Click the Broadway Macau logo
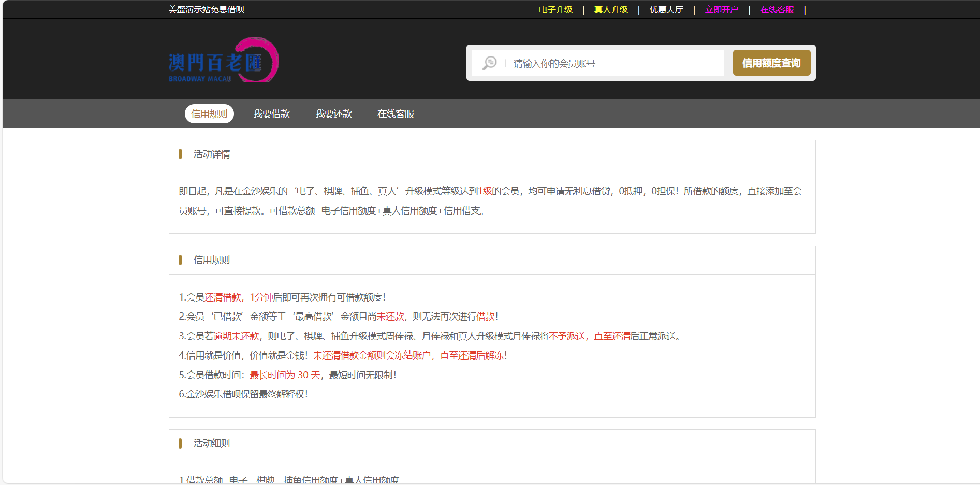Screen dimensions: 980x485 point(223,60)
